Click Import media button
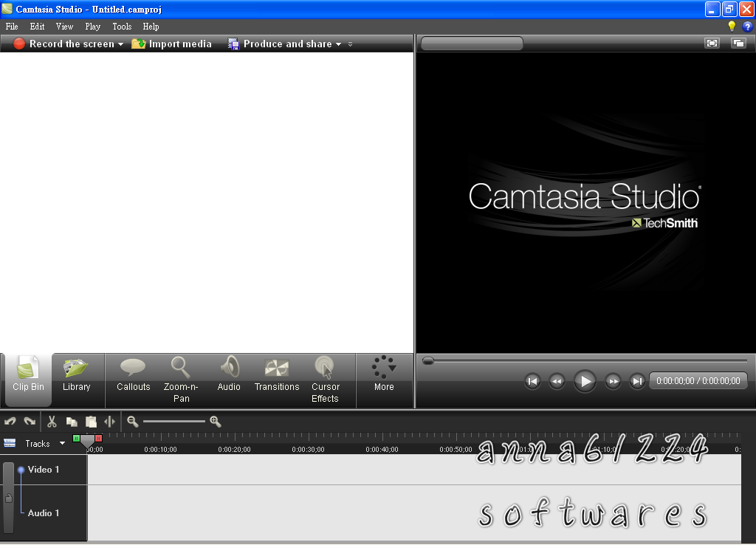This screenshot has width=756, height=545. 171,44
